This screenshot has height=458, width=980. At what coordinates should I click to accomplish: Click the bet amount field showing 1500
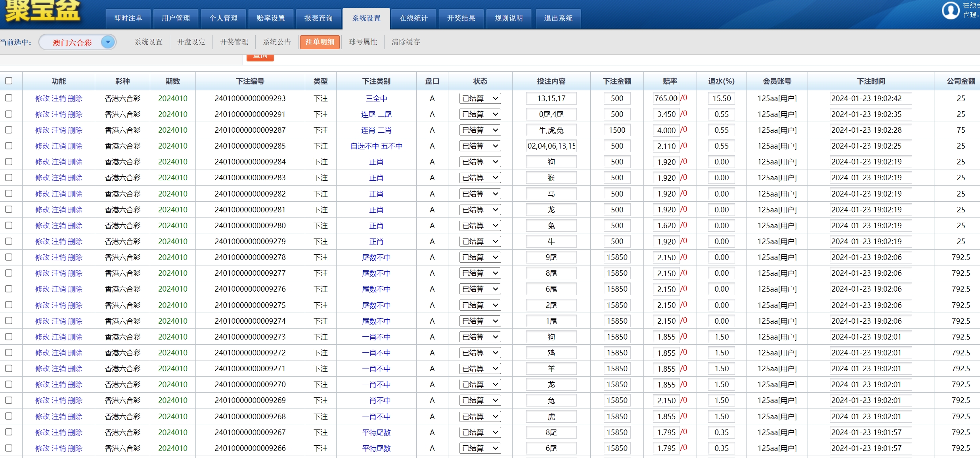pyautogui.click(x=617, y=130)
